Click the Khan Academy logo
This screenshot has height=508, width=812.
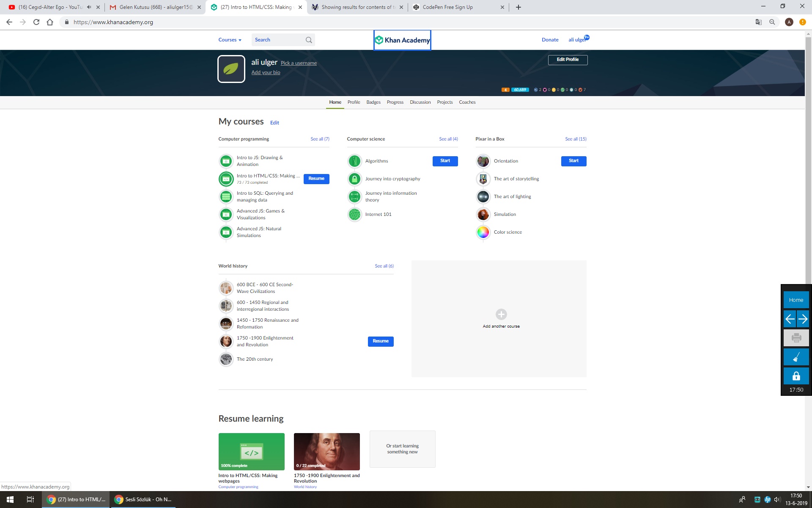[402, 40]
